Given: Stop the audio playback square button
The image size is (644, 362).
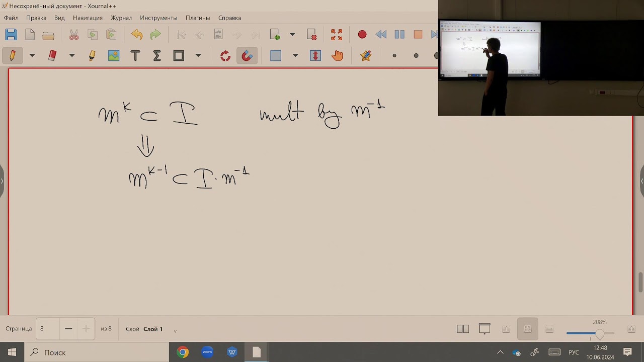Looking at the screenshot, I should [x=418, y=35].
